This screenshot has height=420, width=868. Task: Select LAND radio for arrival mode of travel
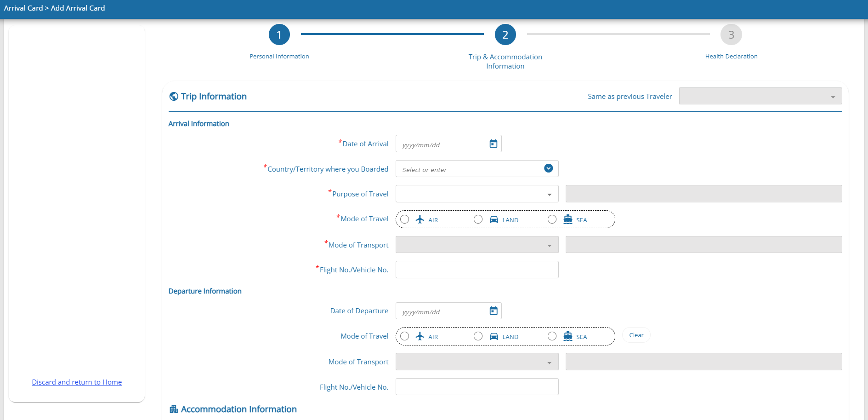[x=478, y=219]
